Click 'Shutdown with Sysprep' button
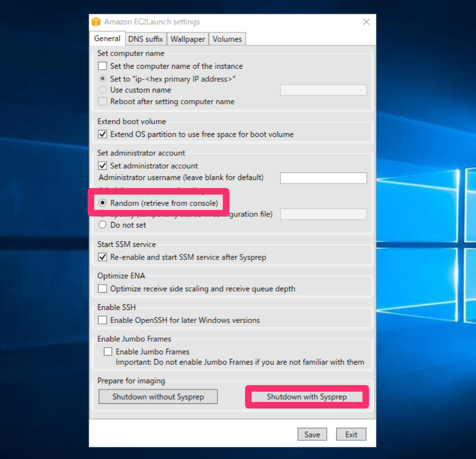Image resolution: width=476 pixels, height=459 pixels. [306, 396]
